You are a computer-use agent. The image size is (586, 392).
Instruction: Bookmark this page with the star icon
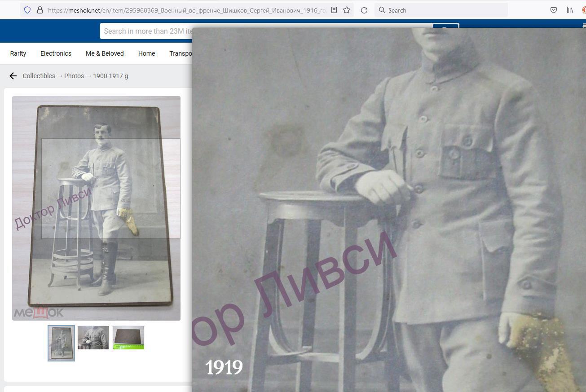click(x=347, y=10)
